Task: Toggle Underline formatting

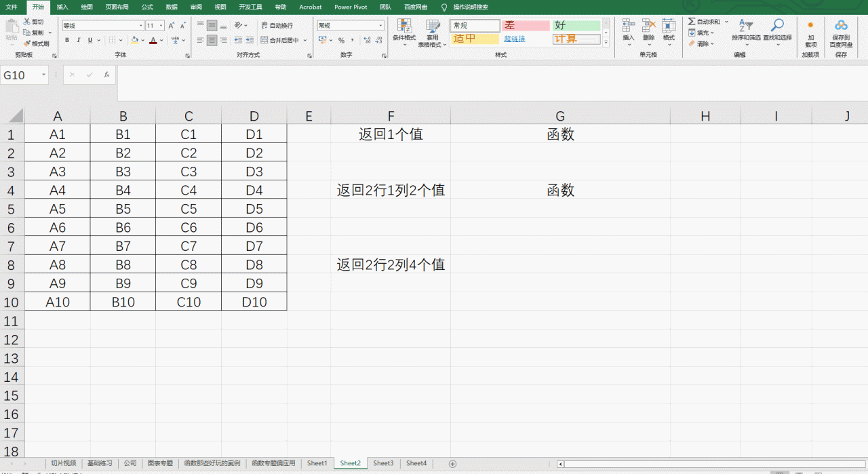Action: 90,41
